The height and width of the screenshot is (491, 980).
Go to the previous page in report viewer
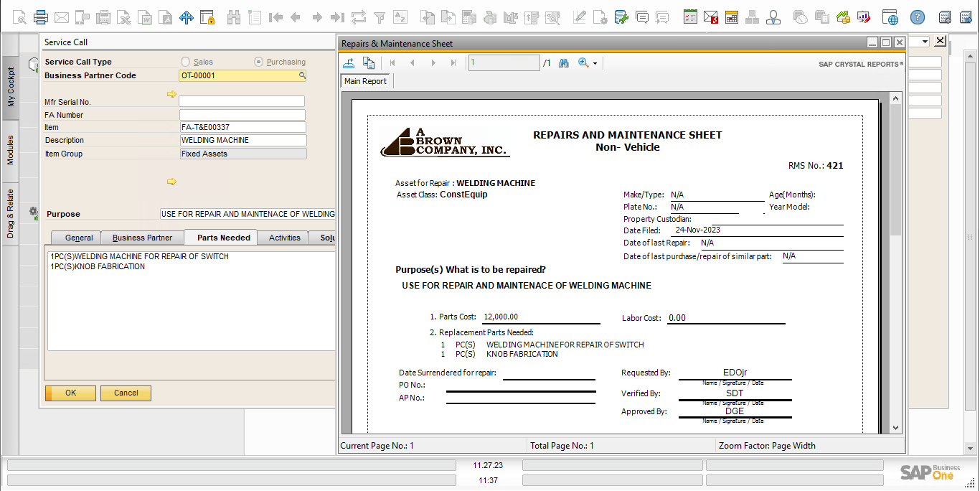413,63
